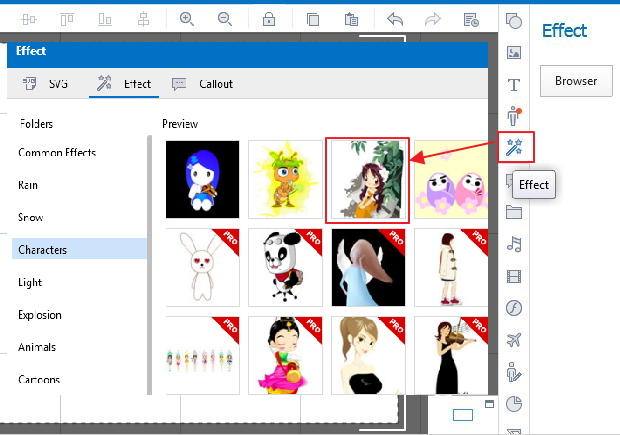Open the airplane SWF sidebar icon
Image resolution: width=620 pixels, height=435 pixels.
(514, 340)
